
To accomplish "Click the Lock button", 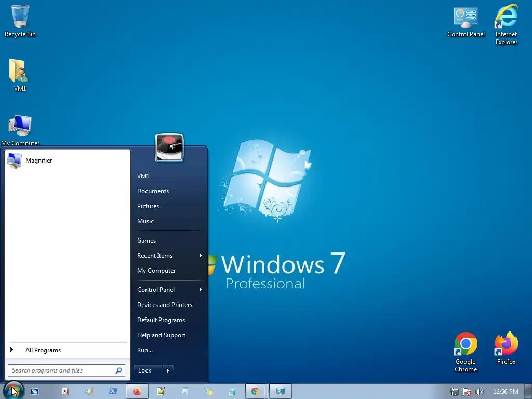I will pos(148,370).
